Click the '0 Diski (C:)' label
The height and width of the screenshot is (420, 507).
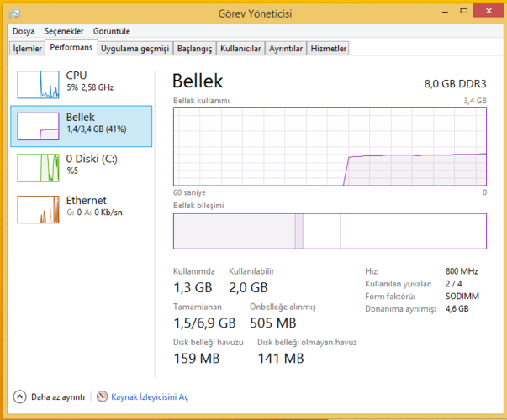point(92,159)
